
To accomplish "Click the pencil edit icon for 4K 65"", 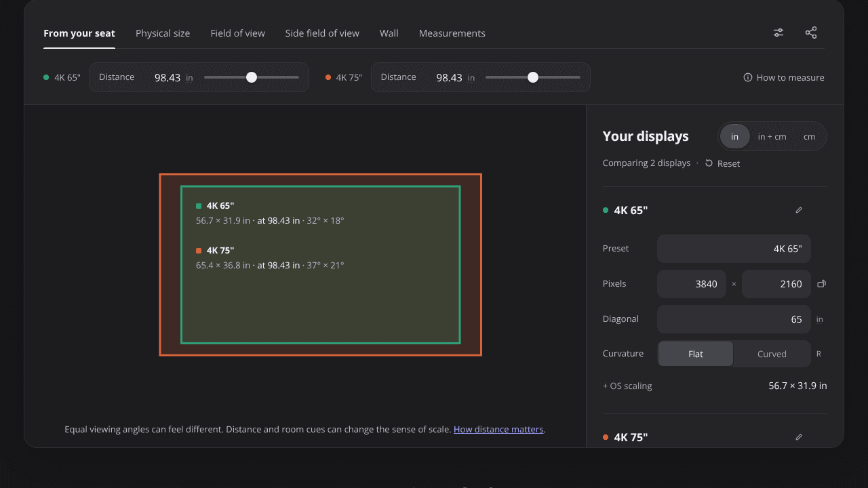I will [x=799, y=210].
